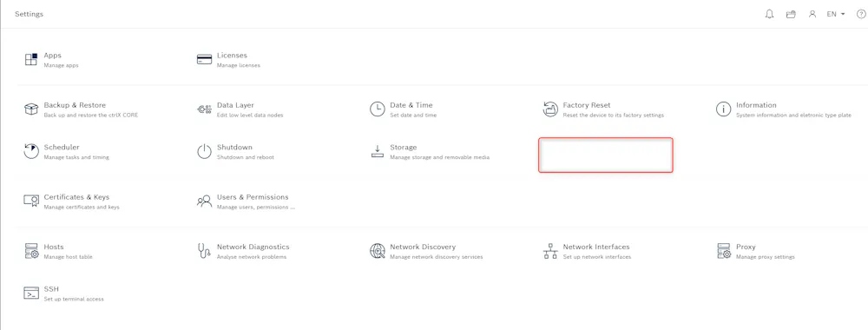This screenshot has width=868, height=330.
Task: Open the Hosts title
Action: pyautogui.click(x=54, y=247)
